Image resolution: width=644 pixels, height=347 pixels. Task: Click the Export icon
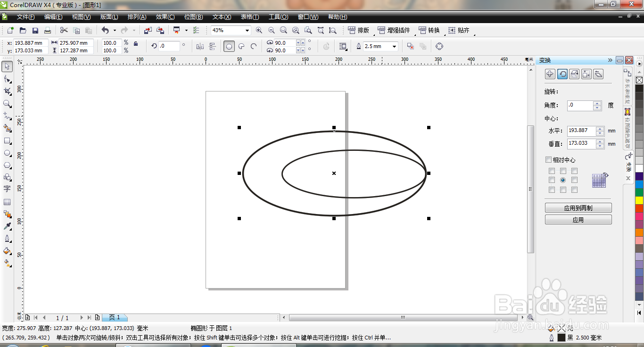coord(160,31)
